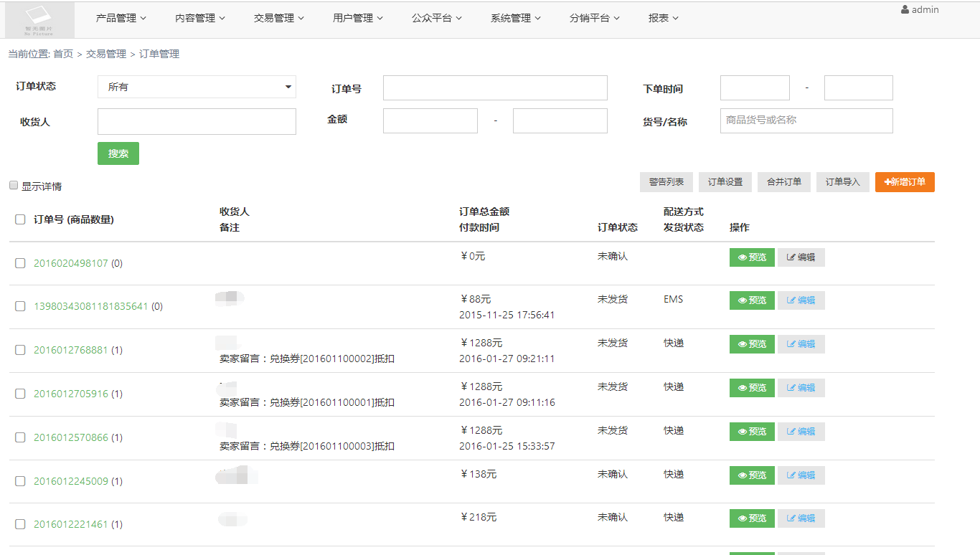Viewport: 980px width, 555px height.
Task: Click 交易管理 in the breadcrumb
Action: (x=106, y=54)
